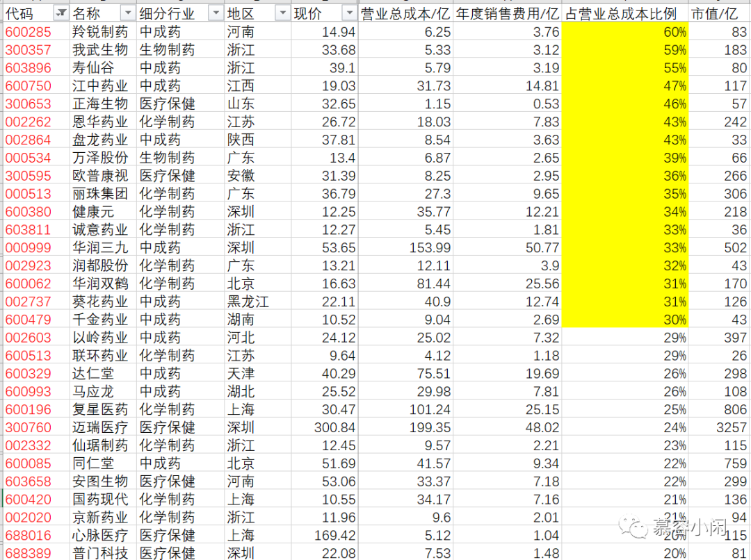This screenshot has width=751, height=560.
Task: Click the market value cell 502
Action: 720,247
